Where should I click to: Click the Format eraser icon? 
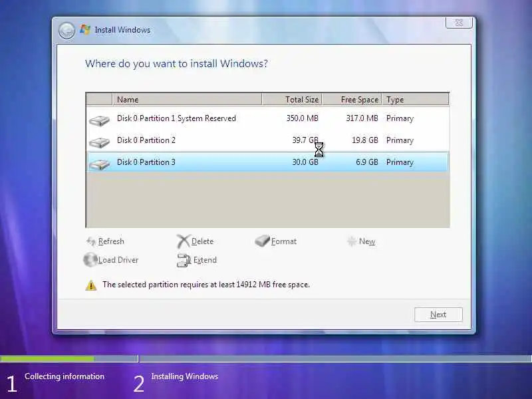262,241
